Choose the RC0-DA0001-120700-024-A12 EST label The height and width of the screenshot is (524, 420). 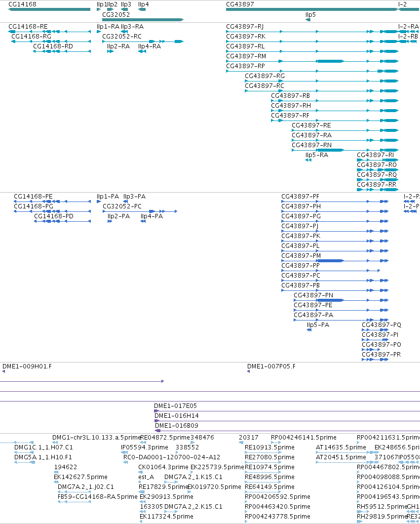point(172,457)
